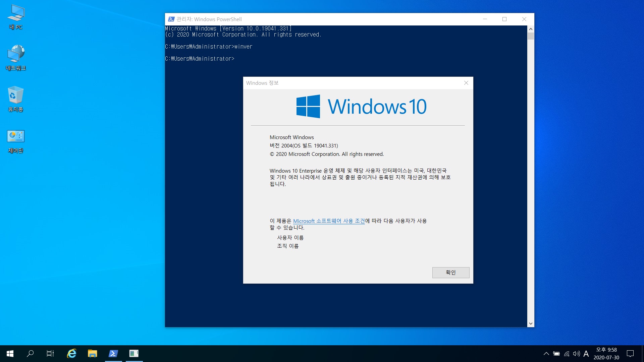
Task: Open Microsoft 소프트웨어 사용 조건 link
Action: [329, 221]
